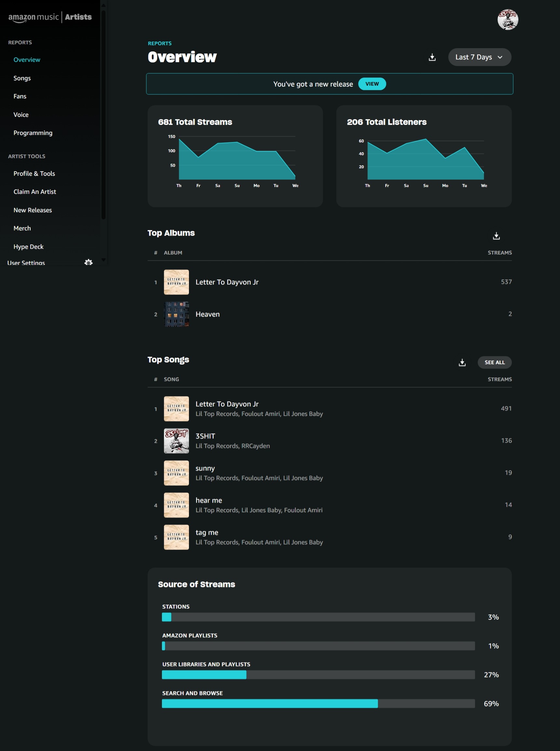The image size is (560, 751).
Task: Open the Merch section
Action: [x=22, y=228]
